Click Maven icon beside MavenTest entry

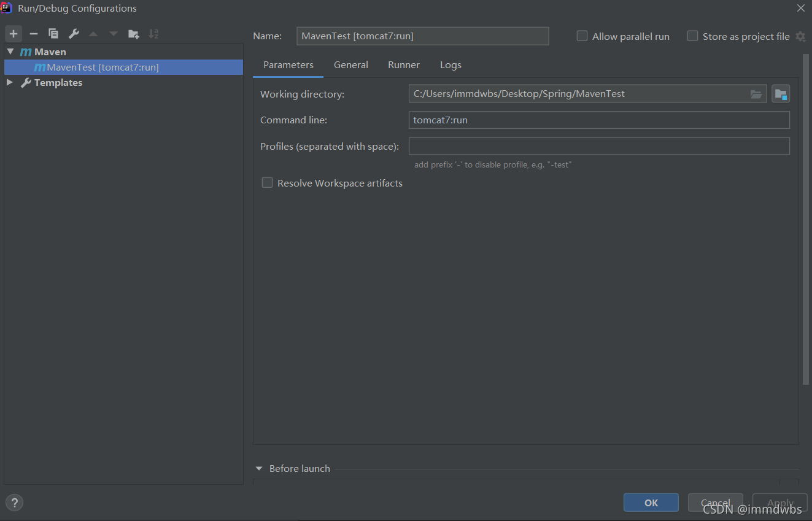(40, 67)
